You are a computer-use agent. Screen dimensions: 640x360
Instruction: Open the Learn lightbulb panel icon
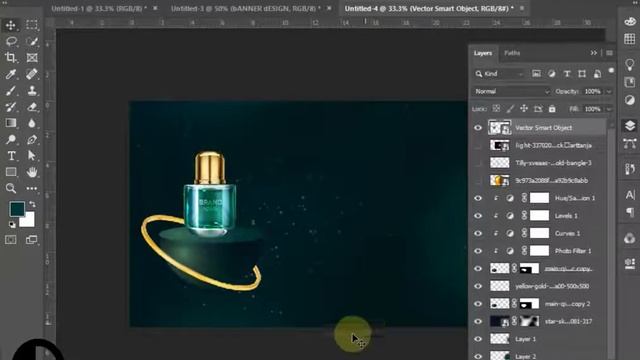(x=630, y=64)
